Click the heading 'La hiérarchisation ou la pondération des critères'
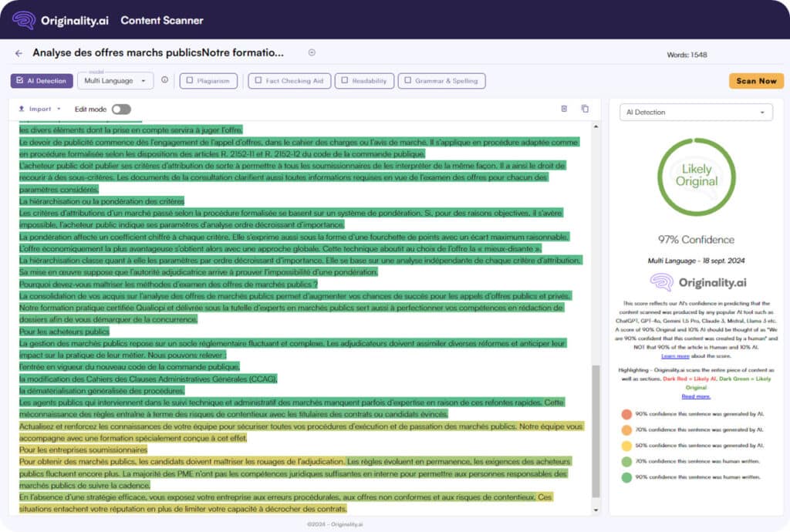 point(102,201)
